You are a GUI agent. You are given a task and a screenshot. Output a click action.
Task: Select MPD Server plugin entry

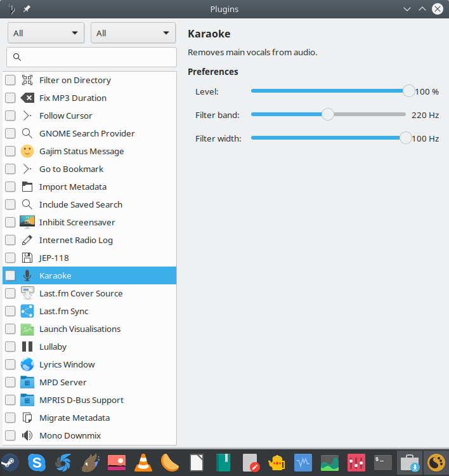coord(63,382)
